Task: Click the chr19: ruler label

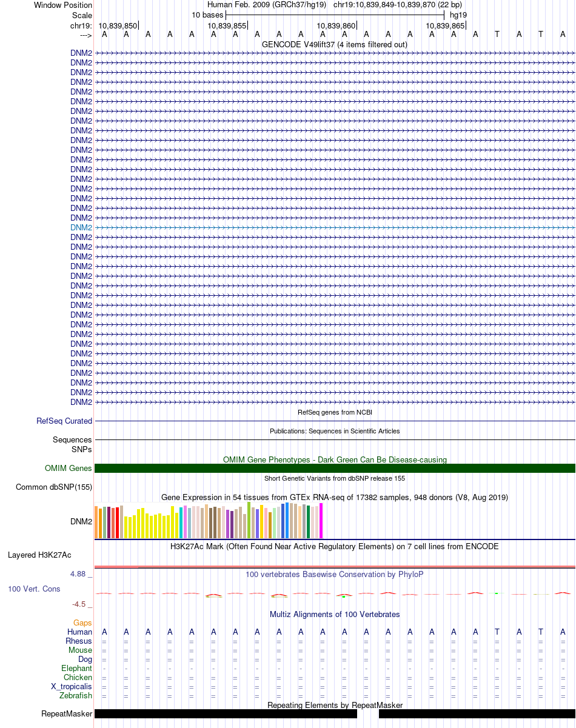Action: point(81,25)
